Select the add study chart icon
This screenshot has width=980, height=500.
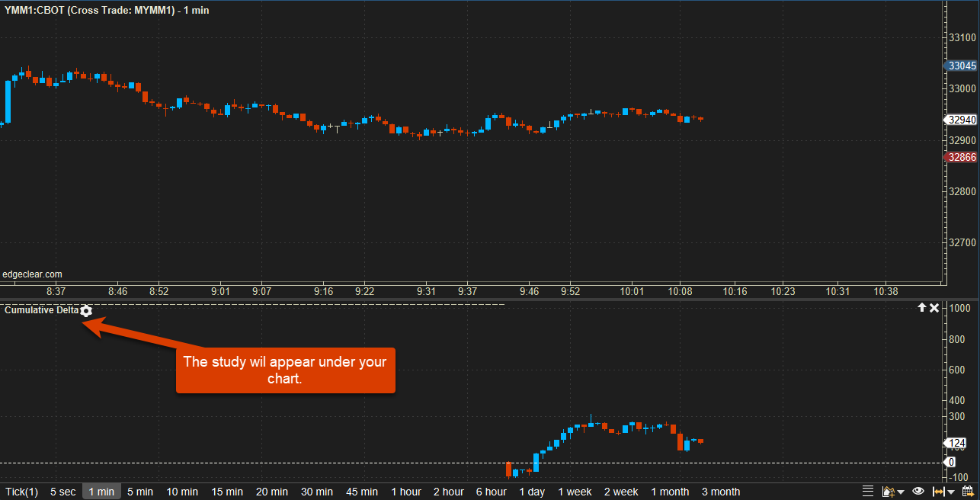(x=888, y=490)
